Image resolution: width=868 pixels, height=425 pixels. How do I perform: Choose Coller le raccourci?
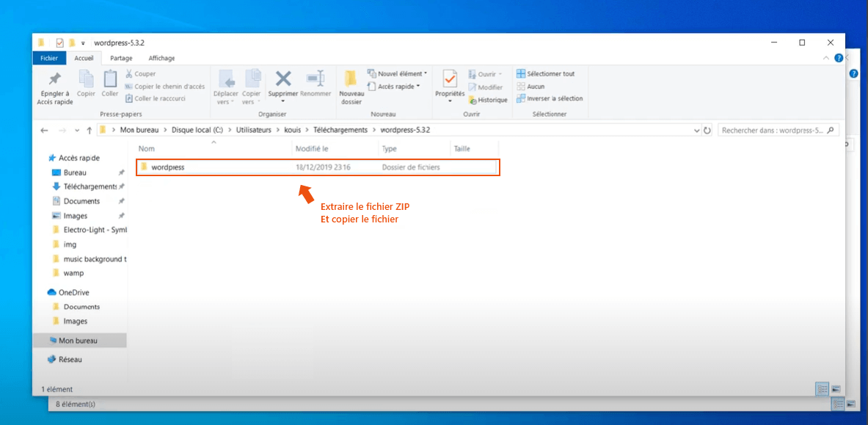coord(156,98)
